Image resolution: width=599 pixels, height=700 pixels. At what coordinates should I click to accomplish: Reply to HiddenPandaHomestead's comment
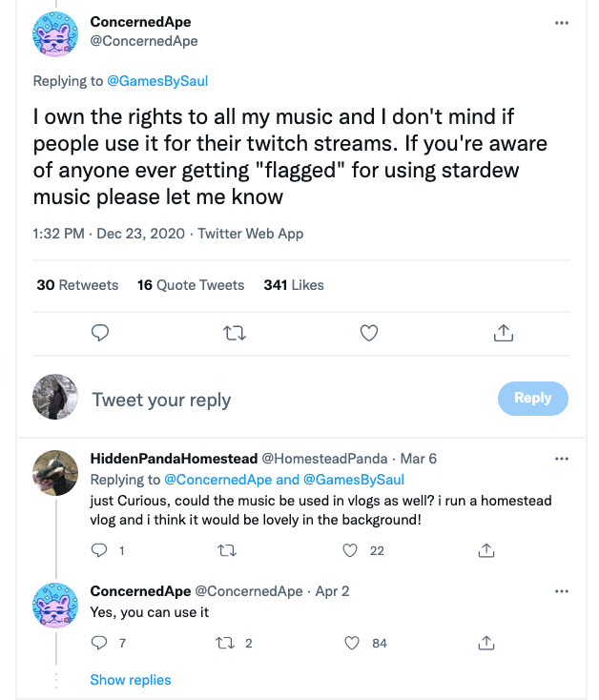99,550
